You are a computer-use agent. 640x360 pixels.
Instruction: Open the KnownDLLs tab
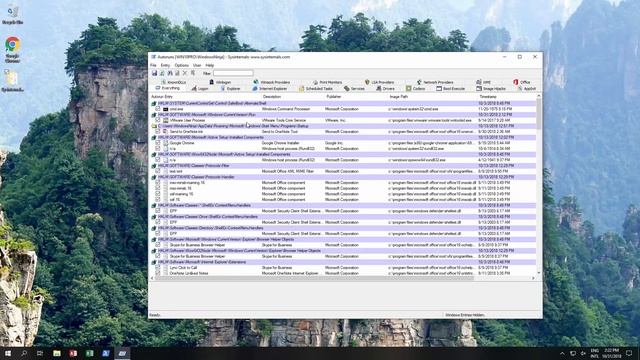pos(173,82)
